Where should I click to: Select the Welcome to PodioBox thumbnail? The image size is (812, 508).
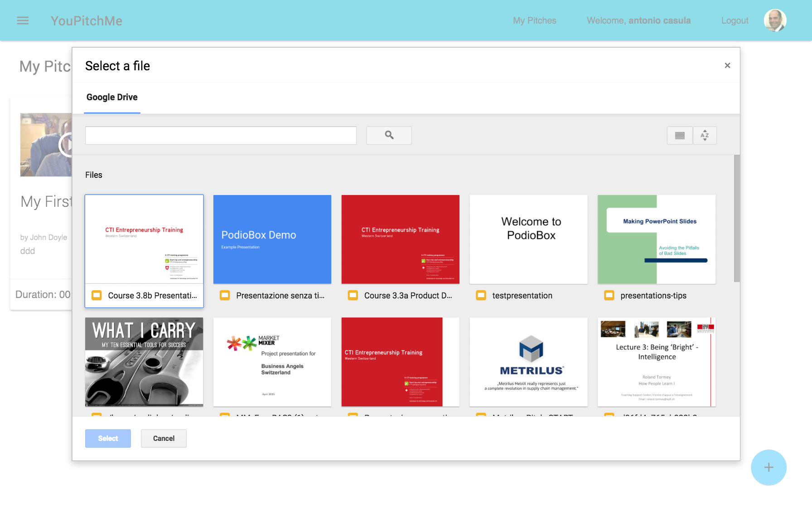pos(529,239)
